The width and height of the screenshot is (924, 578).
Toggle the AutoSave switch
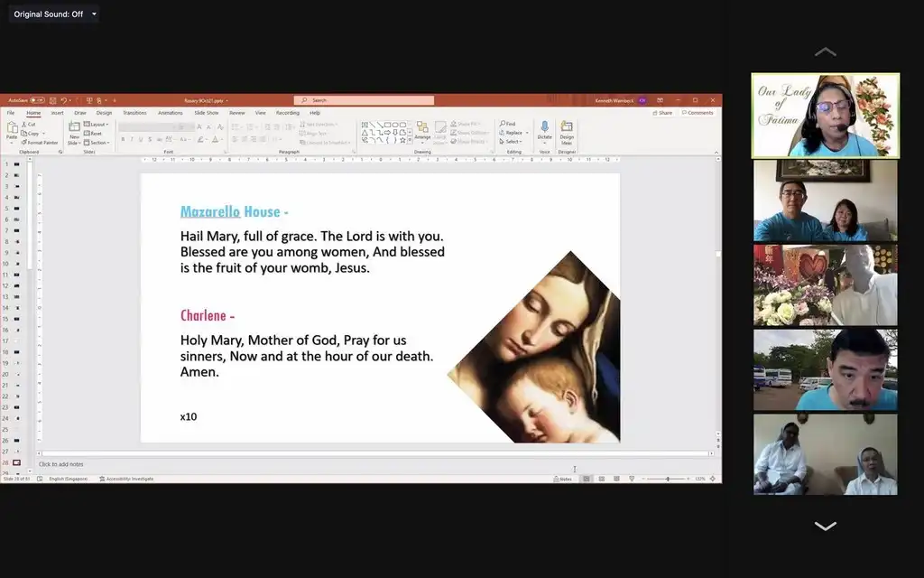click(x=37, y=101)
